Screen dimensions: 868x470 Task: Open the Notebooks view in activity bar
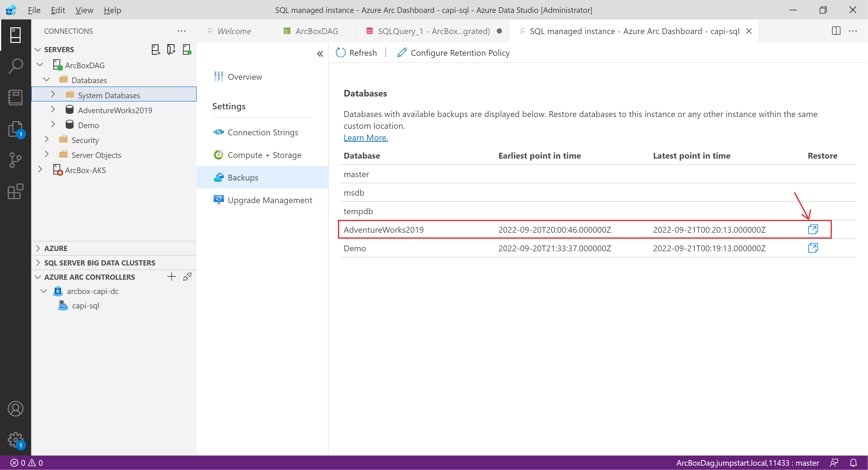[x=16, y=97]
